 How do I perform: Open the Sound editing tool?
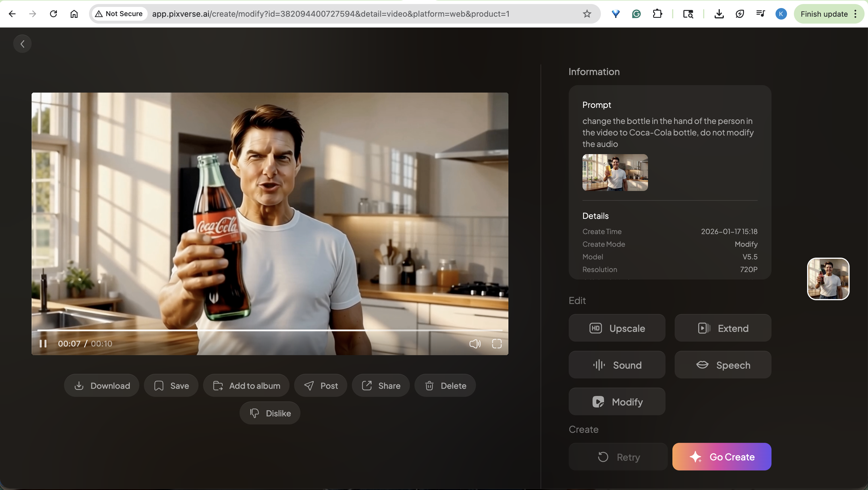point(617,365)
